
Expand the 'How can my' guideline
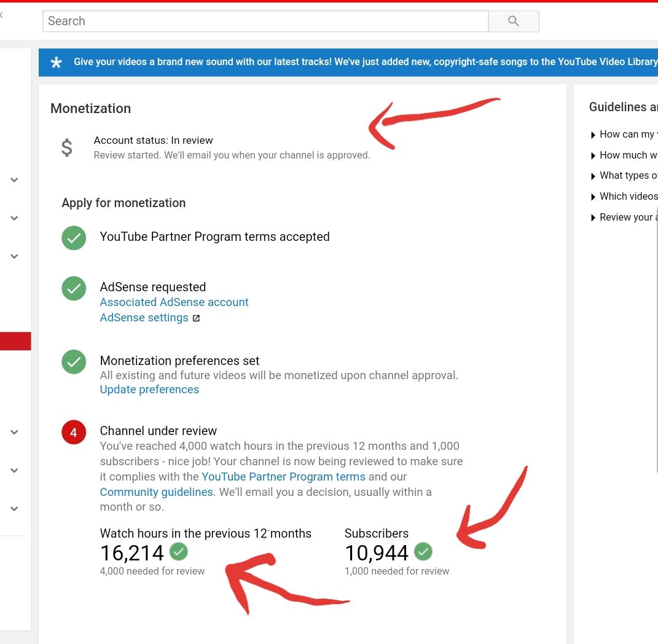click(x=624, y=135)
